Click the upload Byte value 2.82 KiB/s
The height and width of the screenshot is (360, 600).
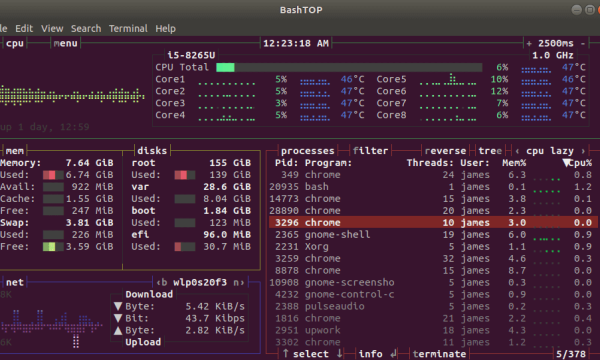pyautogui.click(x=215, y=330)
